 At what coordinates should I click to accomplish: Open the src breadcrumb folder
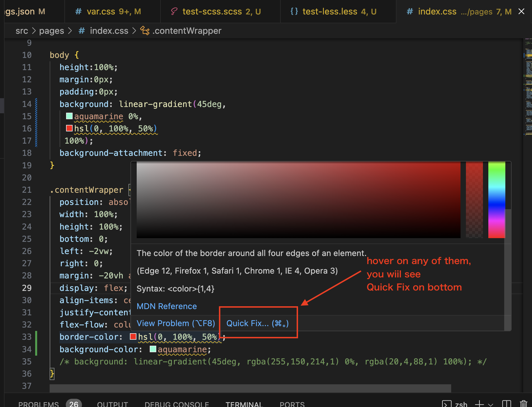tap(22, 31)
